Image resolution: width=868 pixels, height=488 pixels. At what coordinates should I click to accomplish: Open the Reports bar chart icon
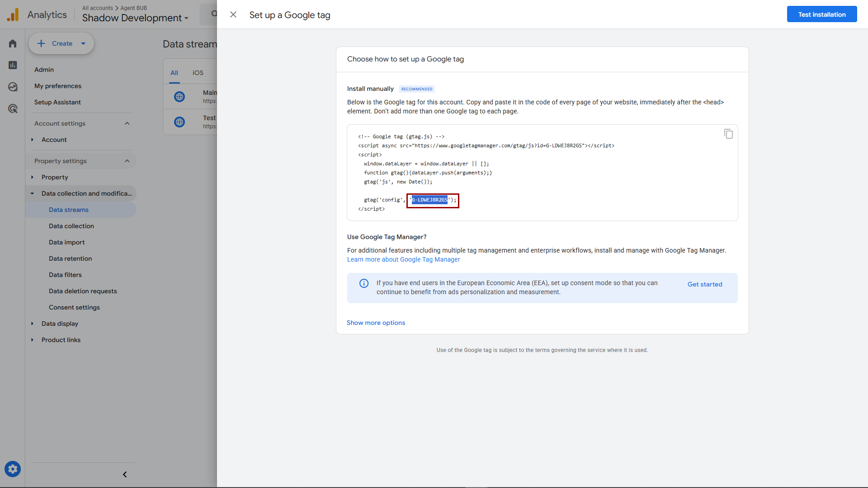tap(13, 65)
